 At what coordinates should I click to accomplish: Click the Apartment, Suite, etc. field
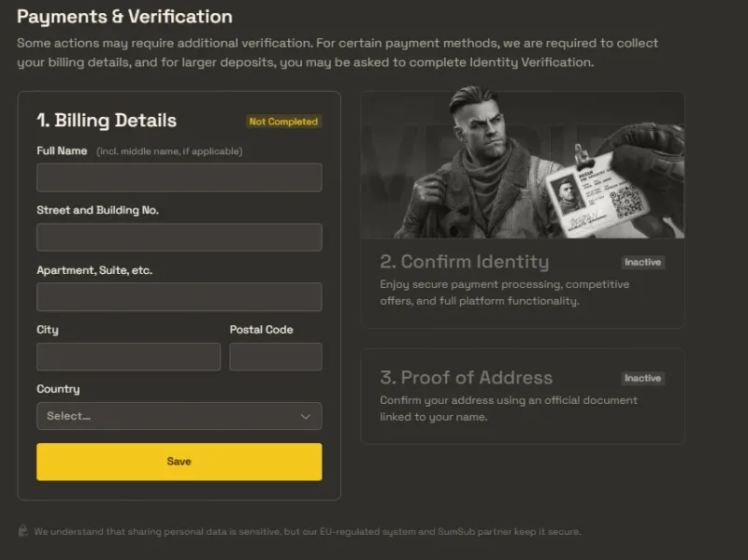coord(179,296)
